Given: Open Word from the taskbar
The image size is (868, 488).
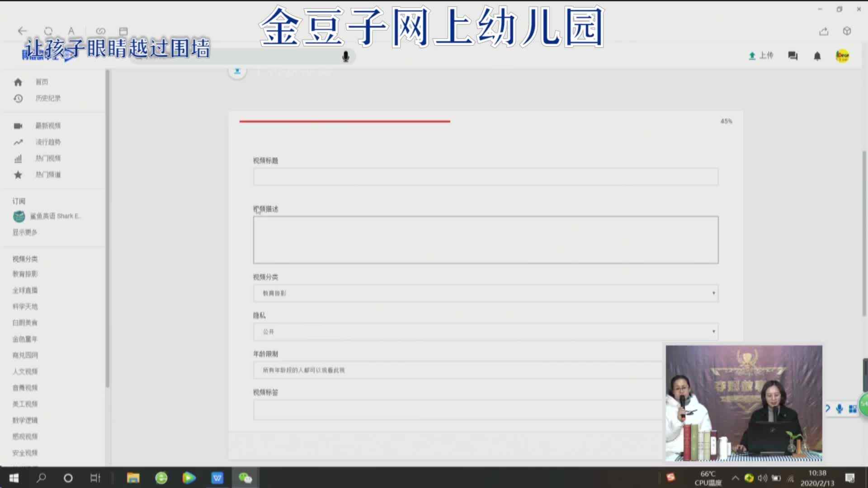Looking at the screenshot, I should [x=217, y=478].
